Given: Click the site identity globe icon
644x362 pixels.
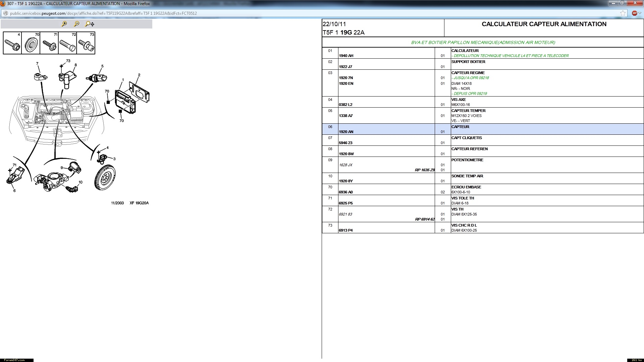Looking at the screenshot, I should (x=5, y=13).
